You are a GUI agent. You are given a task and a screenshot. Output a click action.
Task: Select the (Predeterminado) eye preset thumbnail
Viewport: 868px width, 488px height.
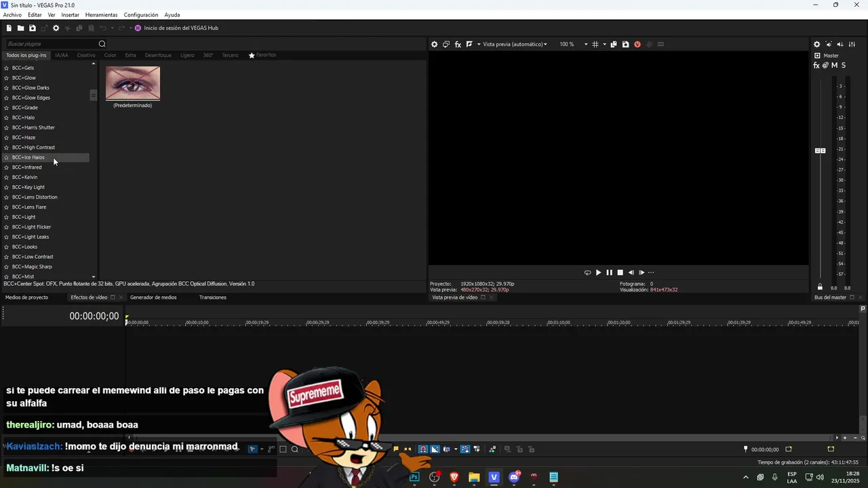tap(133, 83)
